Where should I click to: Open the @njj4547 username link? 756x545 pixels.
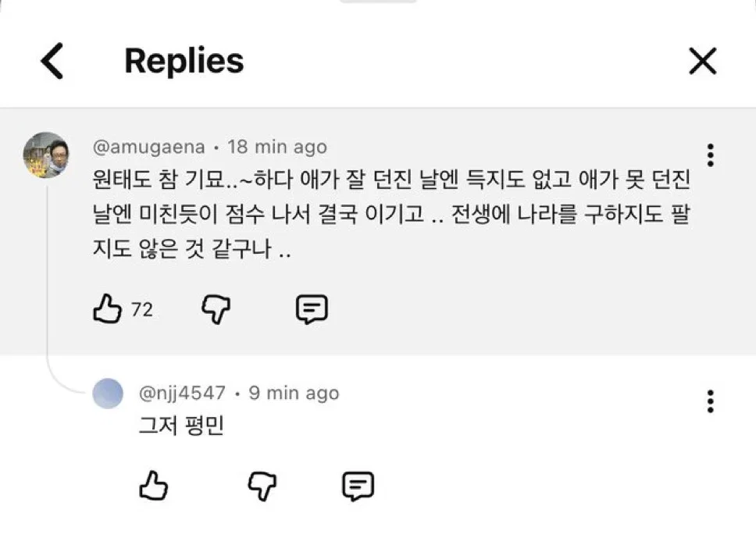[182, 394]
